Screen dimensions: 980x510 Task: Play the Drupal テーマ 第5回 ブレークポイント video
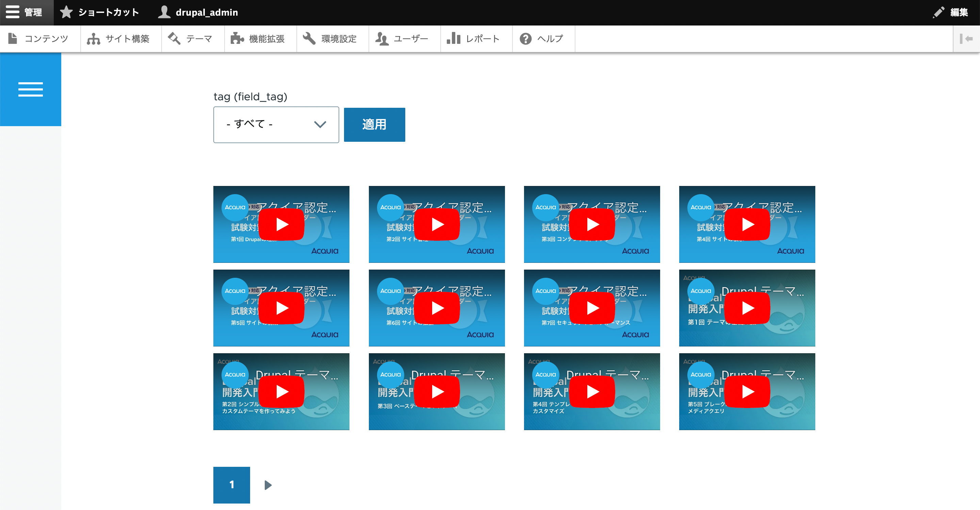click(747, 391)
